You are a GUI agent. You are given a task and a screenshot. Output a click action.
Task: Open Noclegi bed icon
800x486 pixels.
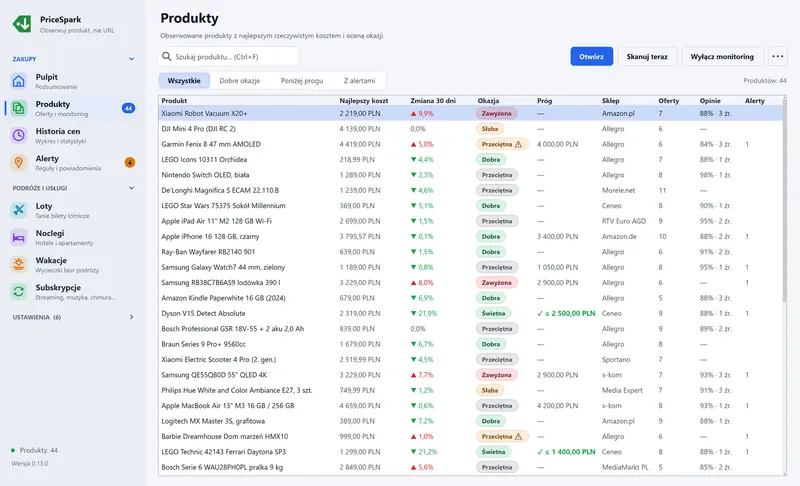[x=18, y=237]
